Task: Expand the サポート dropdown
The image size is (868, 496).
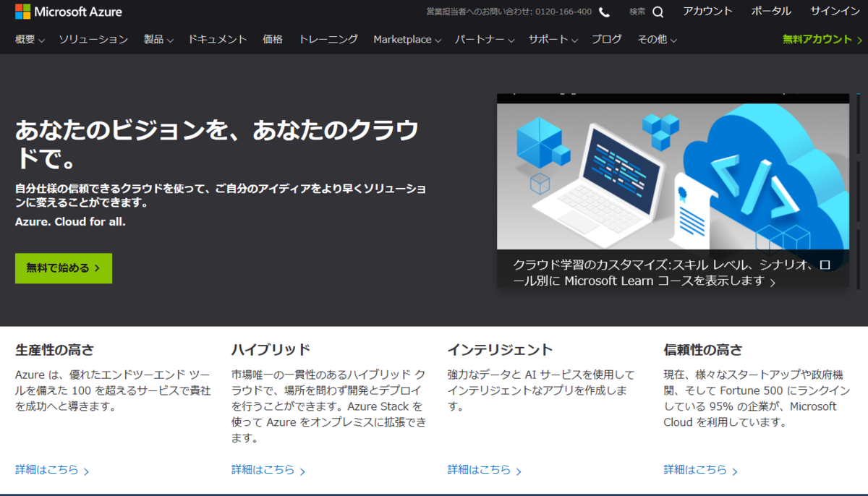Action: 552,40
